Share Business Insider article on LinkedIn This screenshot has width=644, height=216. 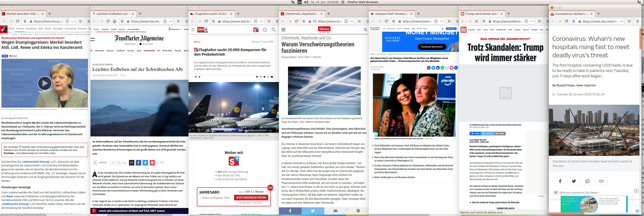pyautogui.click(x=438, y=68)
